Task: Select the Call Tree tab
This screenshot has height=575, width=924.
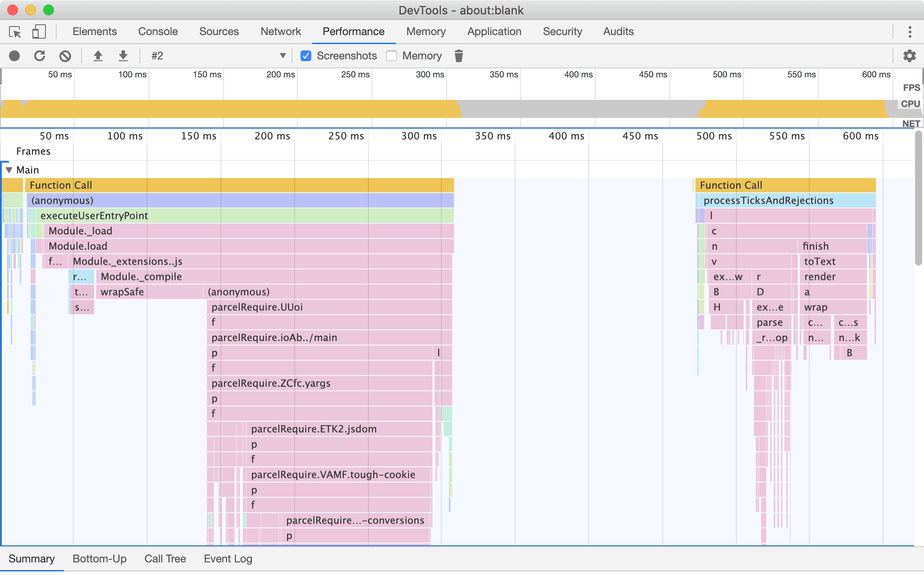Action: coord(165,559)
